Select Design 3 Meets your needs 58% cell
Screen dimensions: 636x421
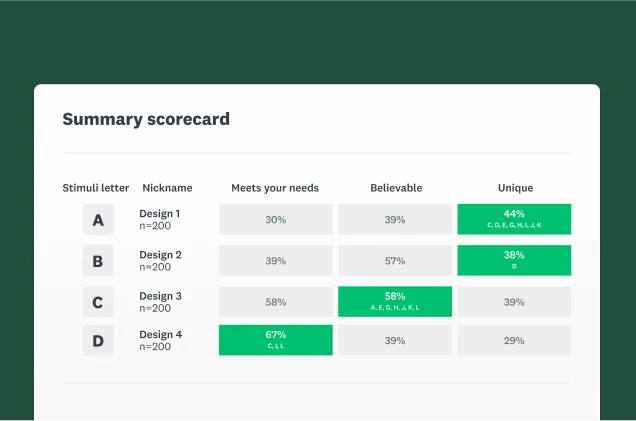click(276, 302)
